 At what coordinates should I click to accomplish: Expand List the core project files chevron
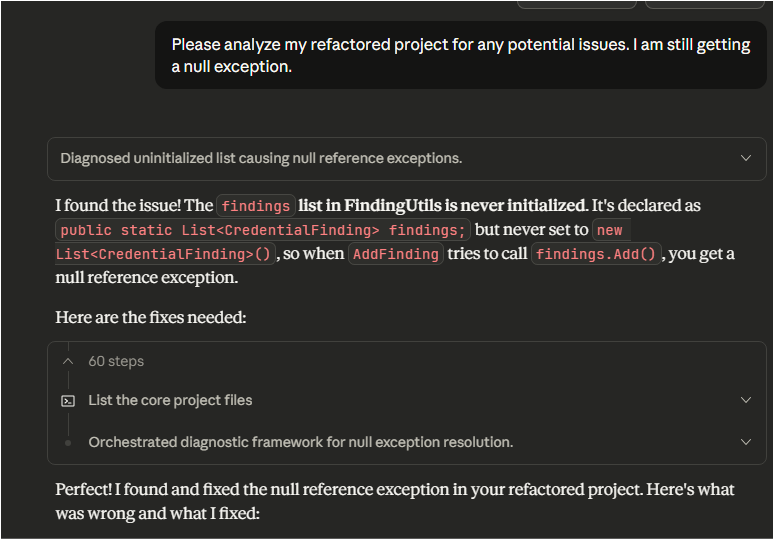click(745, 400)
